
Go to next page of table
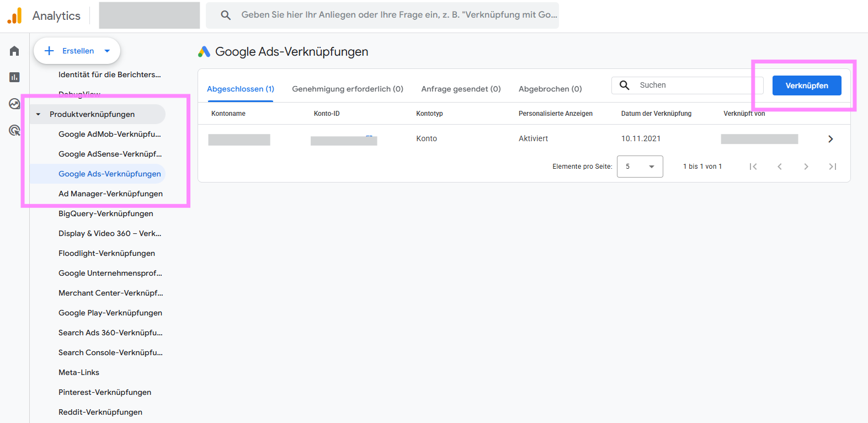(806, 167)
